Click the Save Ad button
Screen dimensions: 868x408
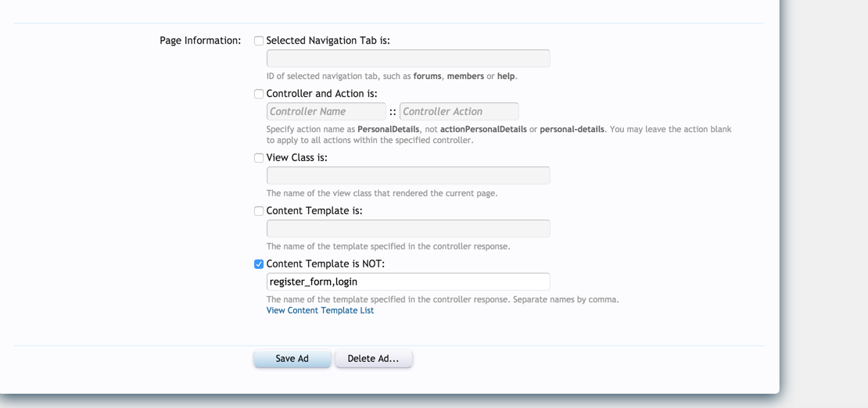[292, 359]
